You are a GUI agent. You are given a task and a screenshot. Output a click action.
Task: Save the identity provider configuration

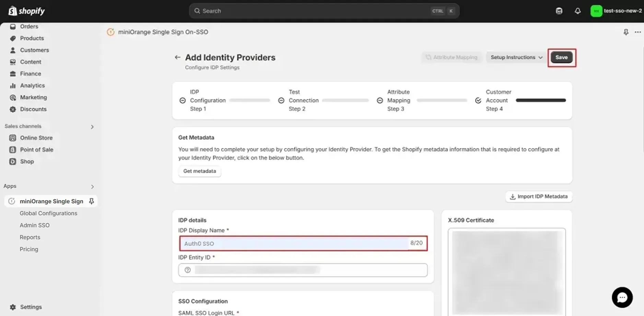[x=561, y=57]
